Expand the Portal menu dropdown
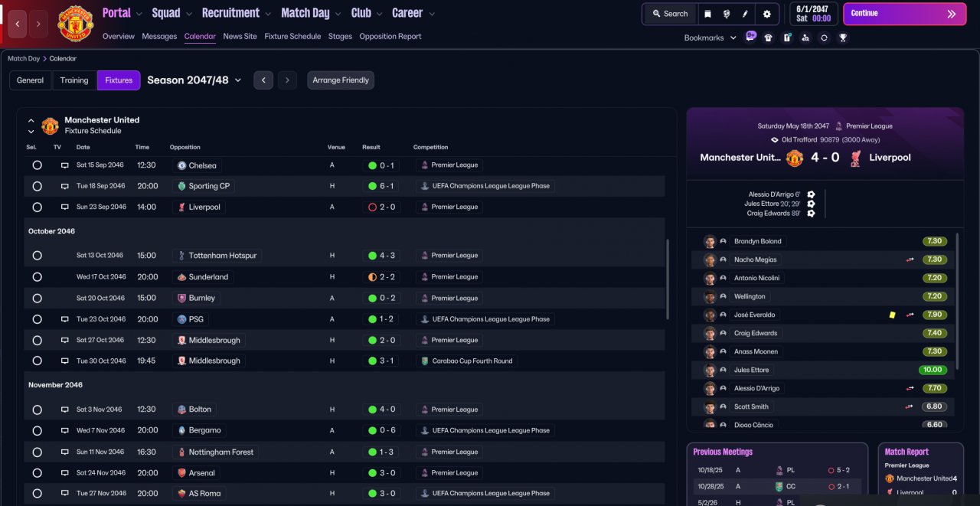 click(139, 14)
